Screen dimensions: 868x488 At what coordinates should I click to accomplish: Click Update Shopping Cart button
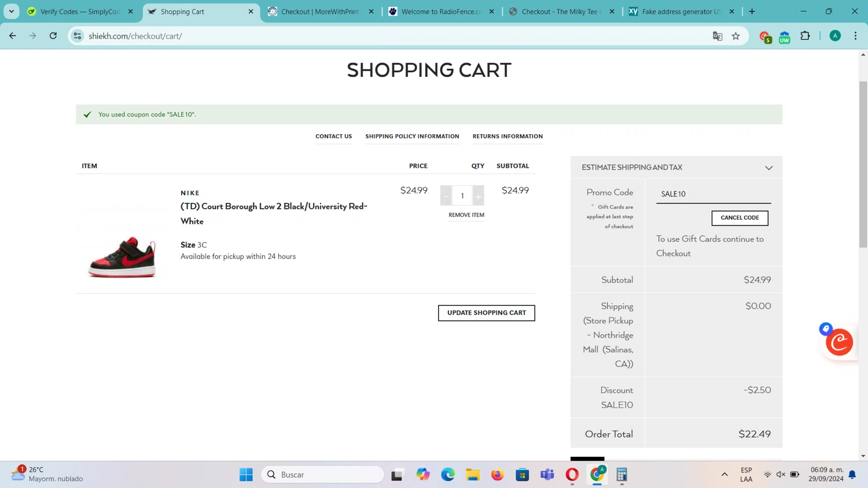coord(487,313)
